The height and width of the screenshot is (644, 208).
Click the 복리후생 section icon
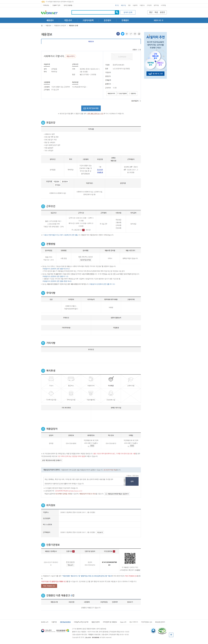(43, 371)
